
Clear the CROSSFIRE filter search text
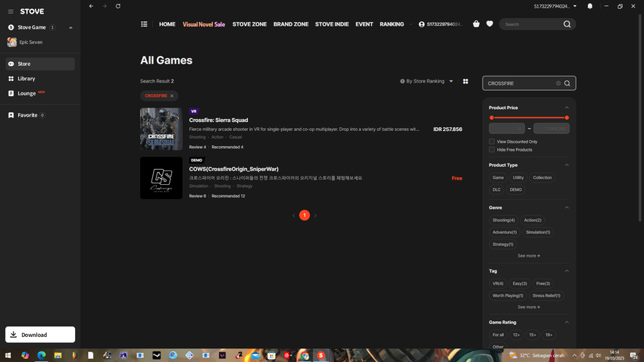tap(558, 83)
